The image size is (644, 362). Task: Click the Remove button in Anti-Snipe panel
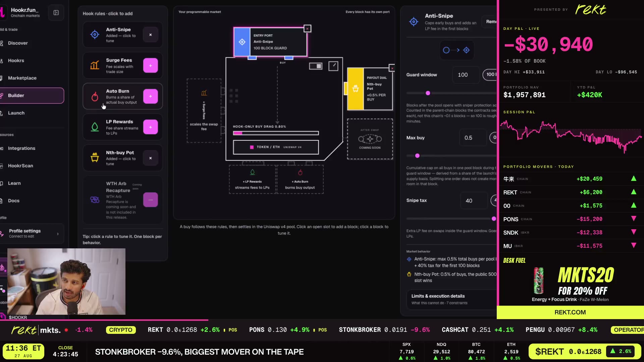(x=490, y=22)
